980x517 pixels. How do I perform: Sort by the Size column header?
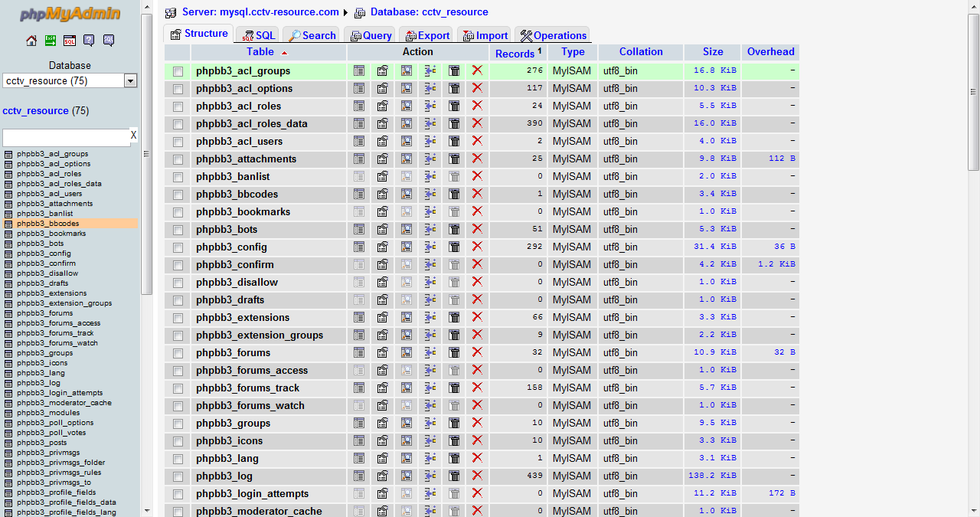(713, 52)
